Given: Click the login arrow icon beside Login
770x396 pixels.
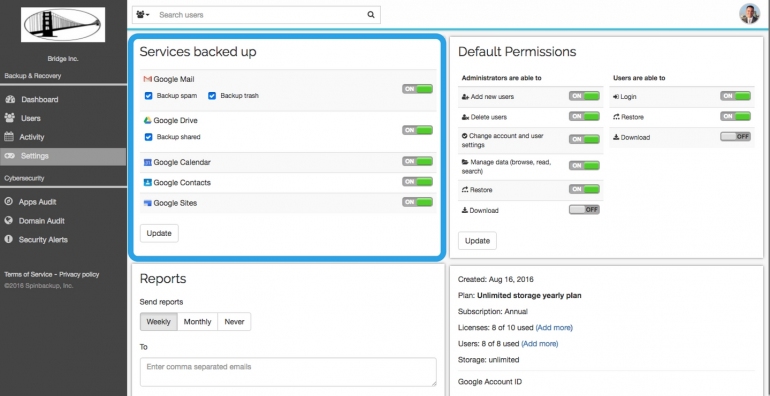Looking at the screenshot, I should (x=616, y=97).
